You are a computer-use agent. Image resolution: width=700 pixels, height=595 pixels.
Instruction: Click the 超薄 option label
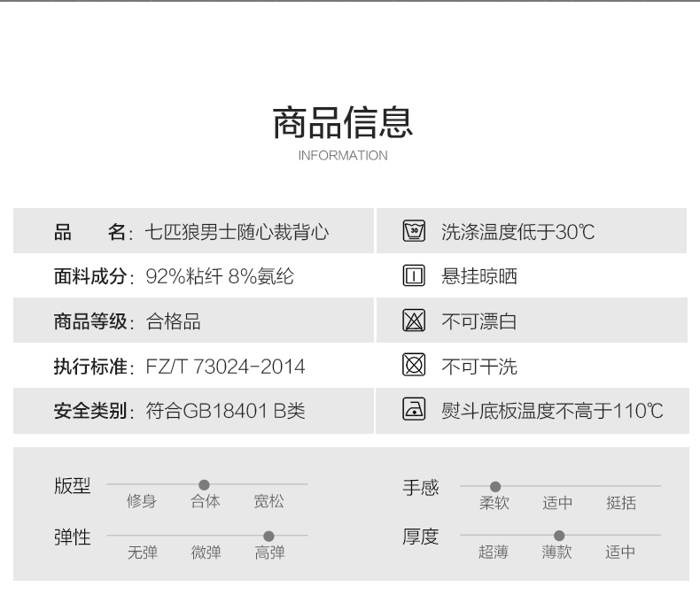point(494,552)
